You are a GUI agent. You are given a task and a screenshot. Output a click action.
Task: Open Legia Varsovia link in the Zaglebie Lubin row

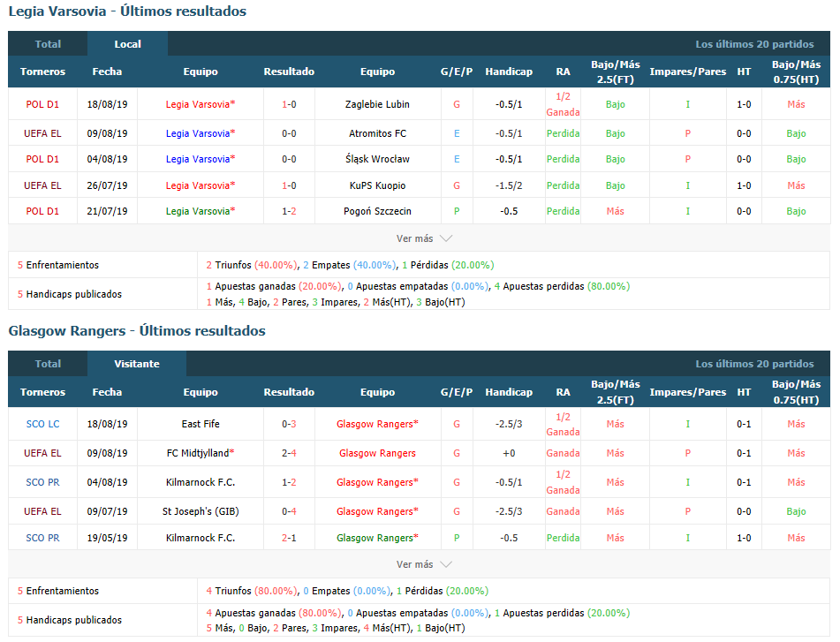(201, 104)
